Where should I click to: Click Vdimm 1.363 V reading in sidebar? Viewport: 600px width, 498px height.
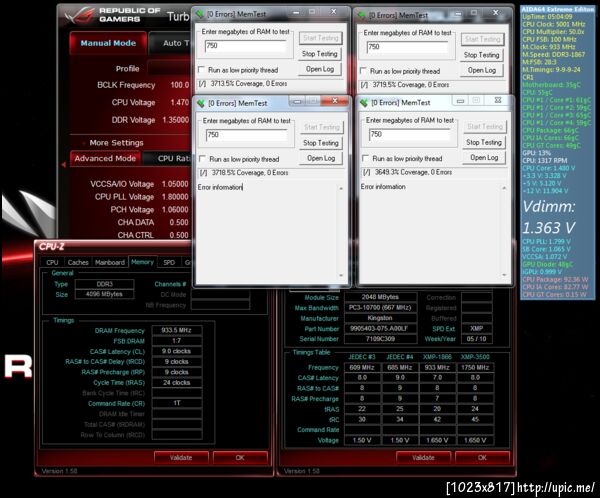[549, 217]
